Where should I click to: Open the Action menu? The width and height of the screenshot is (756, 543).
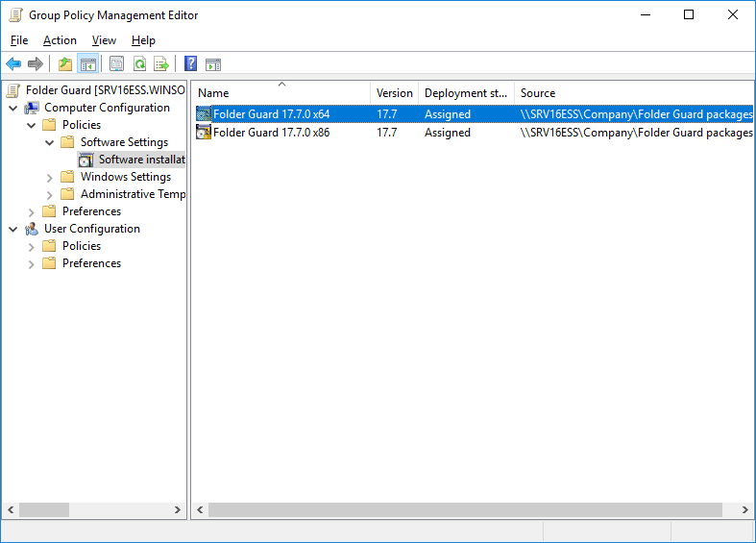[60, 40]
